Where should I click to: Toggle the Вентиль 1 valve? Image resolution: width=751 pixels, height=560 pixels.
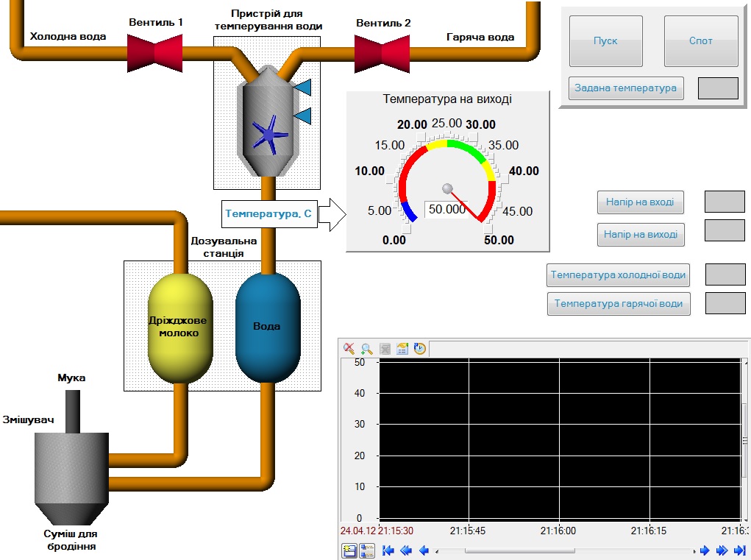[x=155, y=53]
